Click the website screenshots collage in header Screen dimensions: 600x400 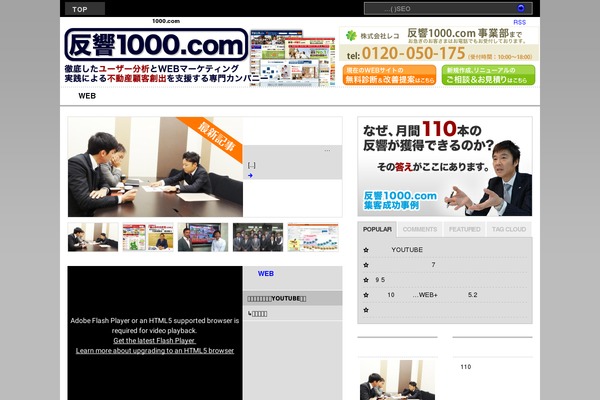(x=293, y=58)
